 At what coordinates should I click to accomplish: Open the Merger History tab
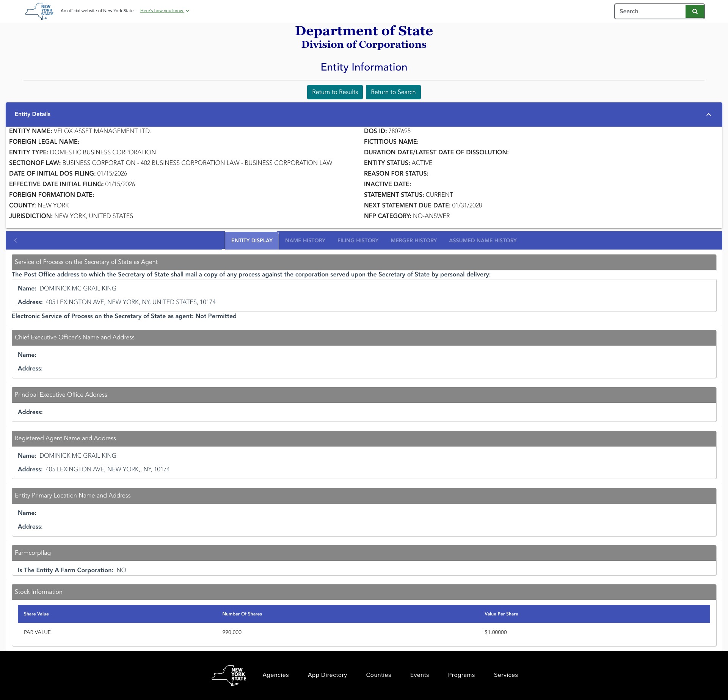point(413,240)
